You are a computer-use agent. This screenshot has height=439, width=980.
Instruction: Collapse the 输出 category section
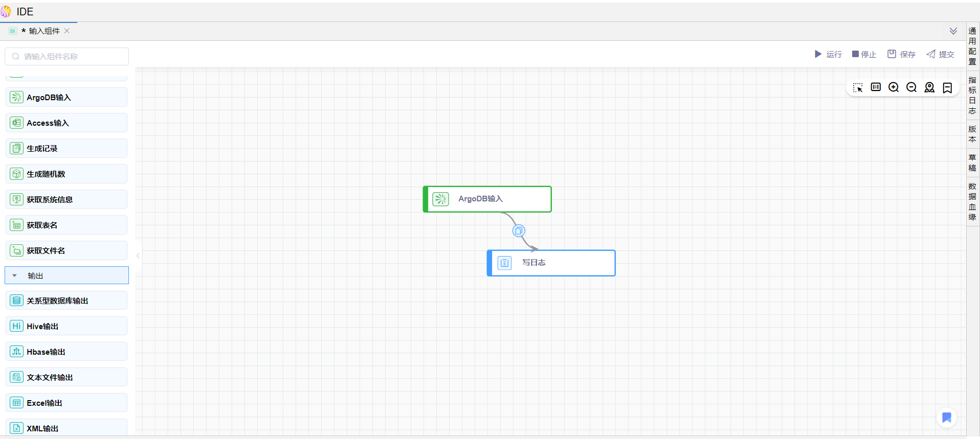click(x=15, y=275)
